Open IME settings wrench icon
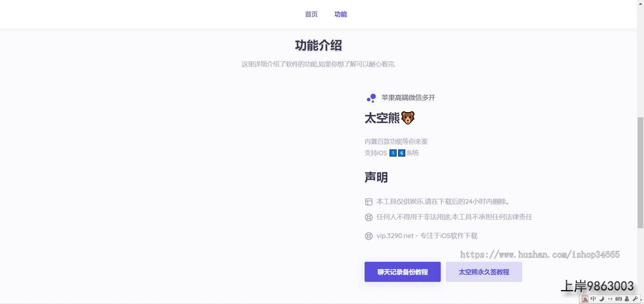The image size is (644, 304). point(635,299)
